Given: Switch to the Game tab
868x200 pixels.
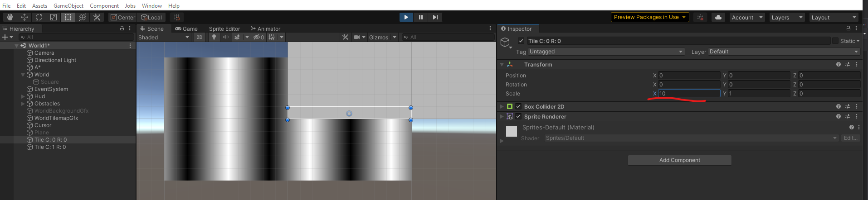Looking at the screenshot, I should tap(186, 29).
